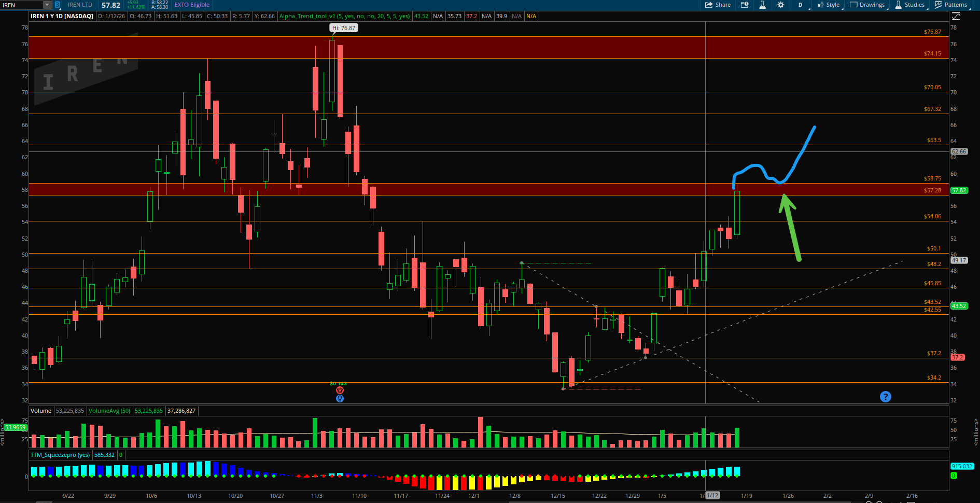Expand the D aggregation period dropdown
The width and height of the screenshot is (980, 503).
(x=801, y=5)
